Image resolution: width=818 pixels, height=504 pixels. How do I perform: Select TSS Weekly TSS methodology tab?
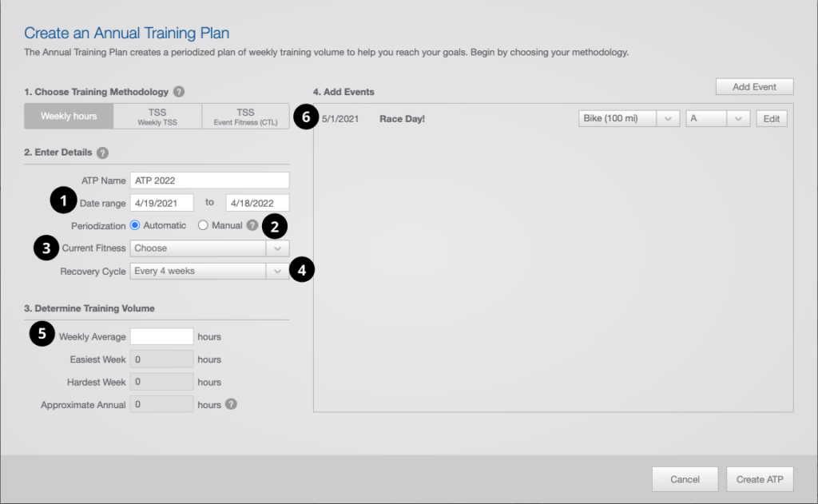pyautogui.click(x=157, y=117)
